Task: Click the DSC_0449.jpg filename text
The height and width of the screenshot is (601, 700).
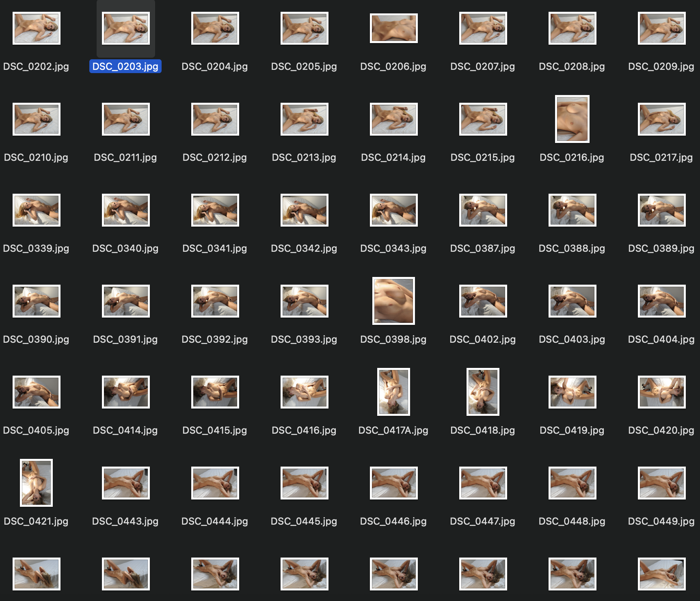Action: [x=661, y=521]
